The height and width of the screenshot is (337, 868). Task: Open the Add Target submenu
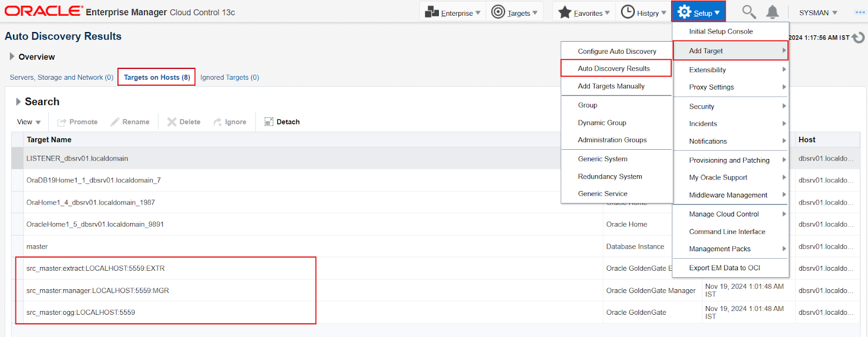(730, 50)
